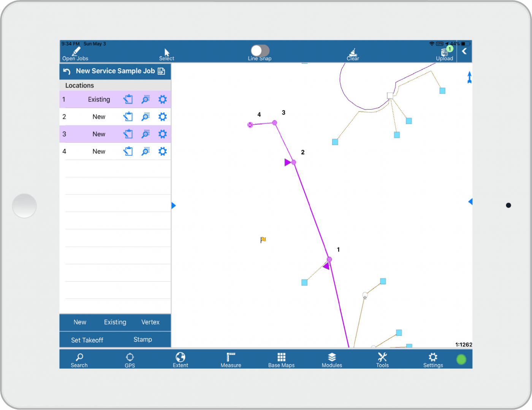Open the Measure ruler tool
The width and height of the screenshot is (532, 410).
231,359
